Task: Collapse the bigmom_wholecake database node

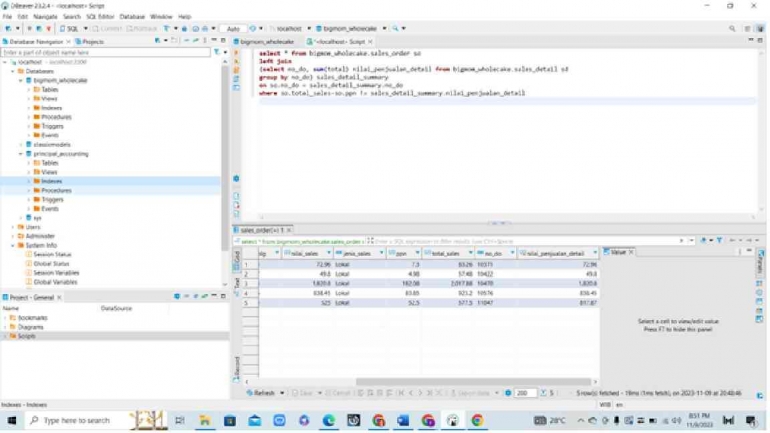Action: tap(21, 81)
